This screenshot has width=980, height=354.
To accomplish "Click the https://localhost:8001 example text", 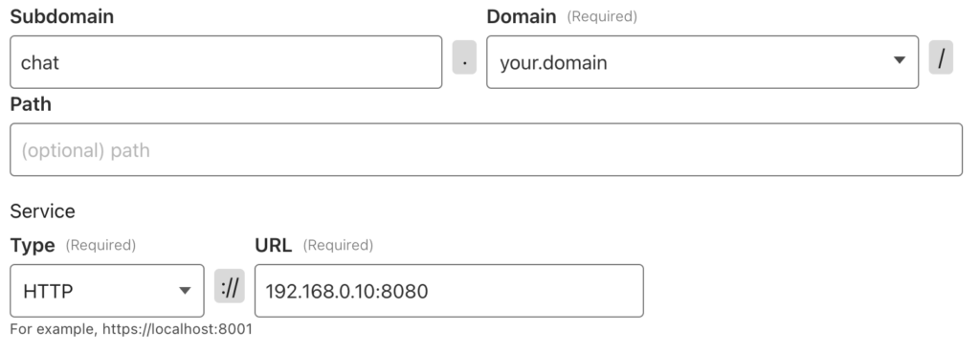I will pos(177,329).
